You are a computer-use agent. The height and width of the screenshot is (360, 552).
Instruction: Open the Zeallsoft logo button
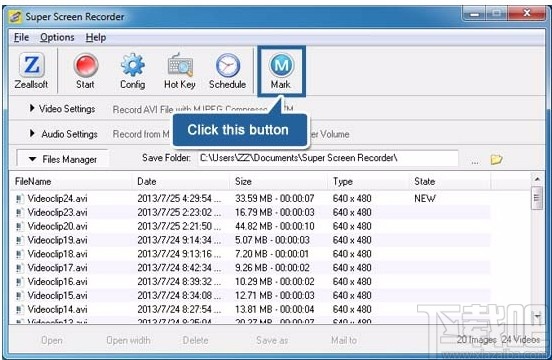[31, 71]
